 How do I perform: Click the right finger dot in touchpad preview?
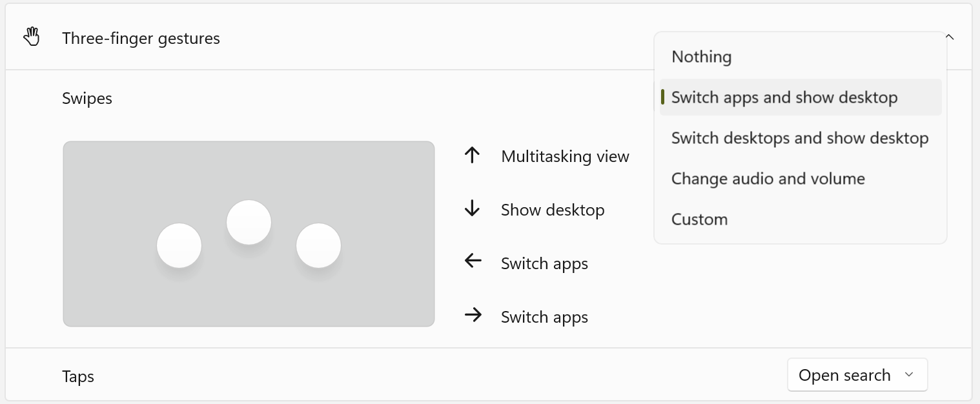tap(318, 246)
